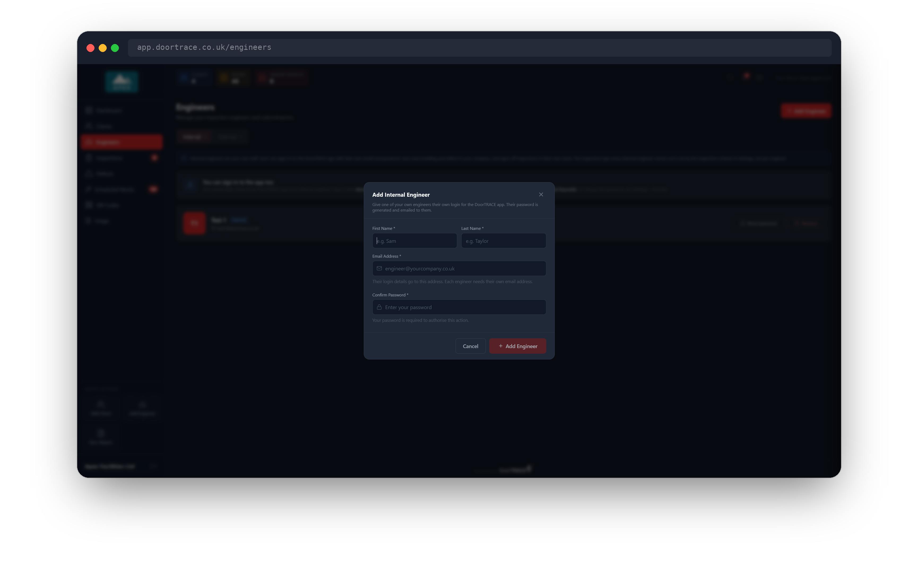Screen dimensions: 918x588
Task: Click the Confirm Password field
Action: tap(459, 307)
